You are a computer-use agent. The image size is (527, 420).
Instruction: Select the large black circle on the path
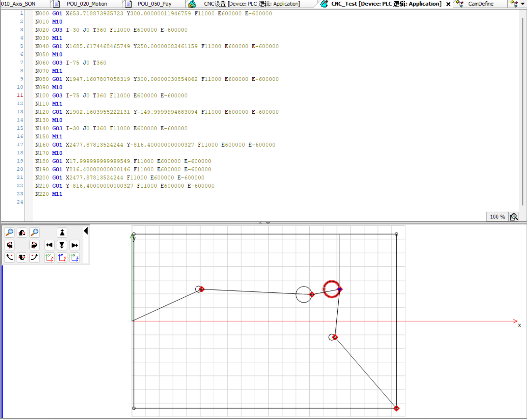(304, 294)
